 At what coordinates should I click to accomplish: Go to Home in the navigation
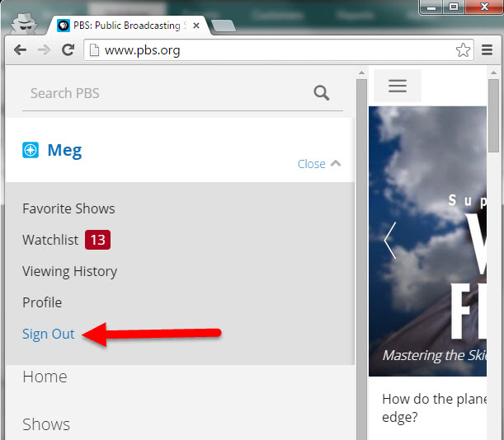(x=45, y=377)
